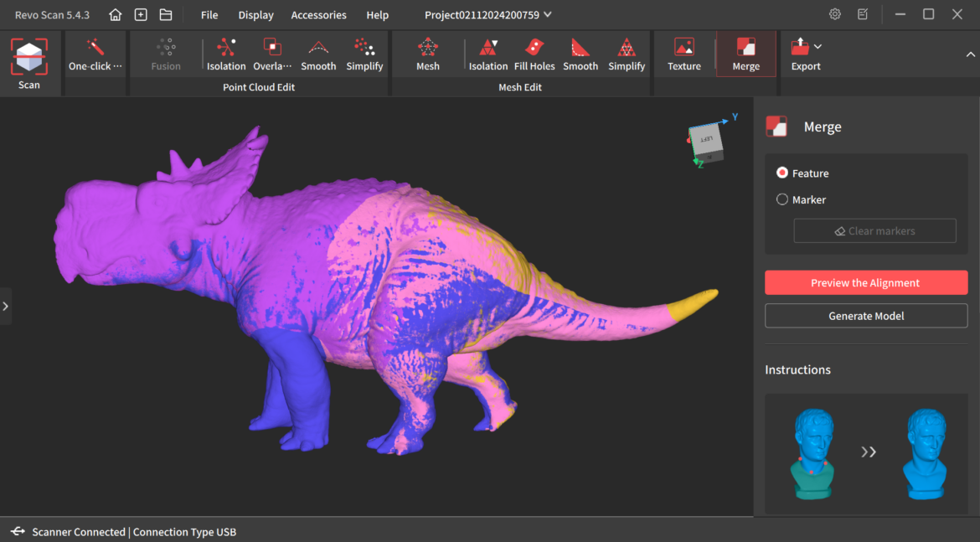The width and height of the screenshot is (980, 542).
Task: Open project folder icon
Action: (x=166, y=14)
